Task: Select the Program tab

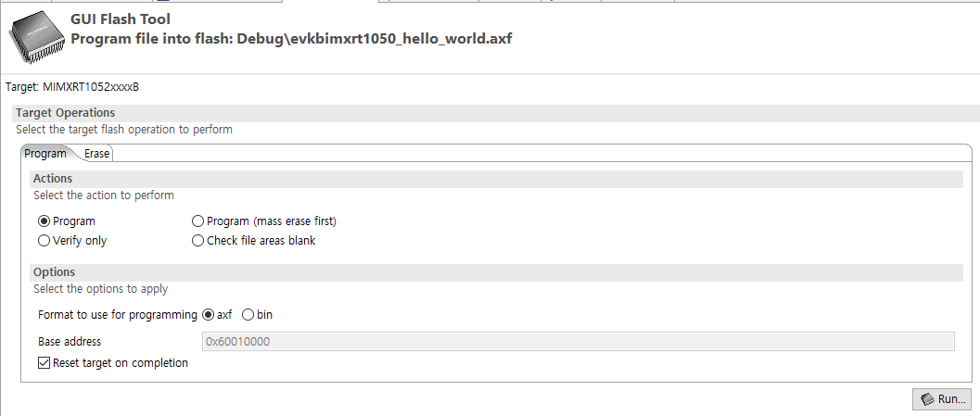Action: click(45, 154)
